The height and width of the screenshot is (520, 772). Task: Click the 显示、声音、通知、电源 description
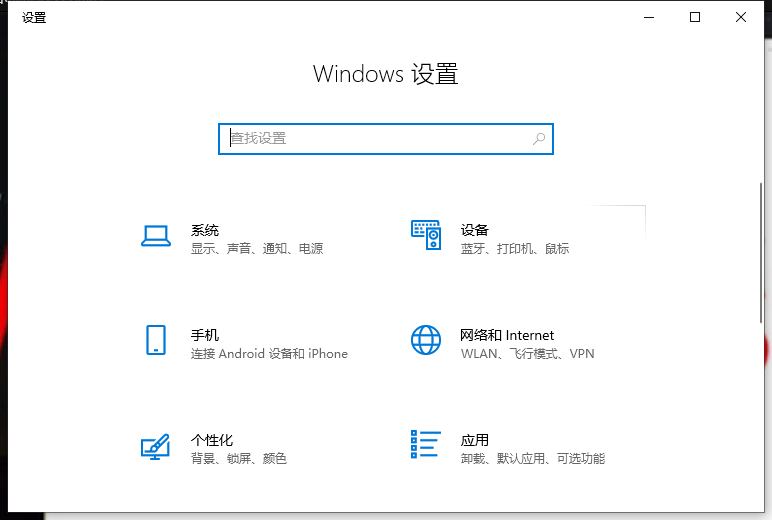tap(257, 249)
